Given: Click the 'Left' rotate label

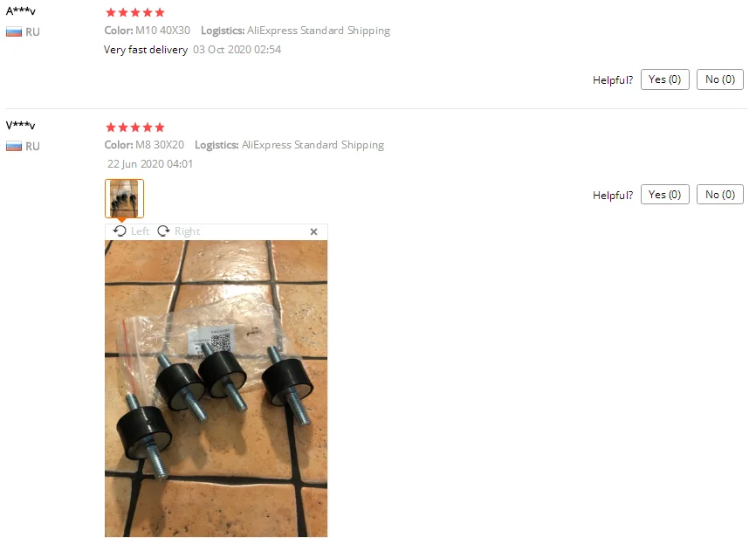Looking at the screenshot, I should coord(141,231).
